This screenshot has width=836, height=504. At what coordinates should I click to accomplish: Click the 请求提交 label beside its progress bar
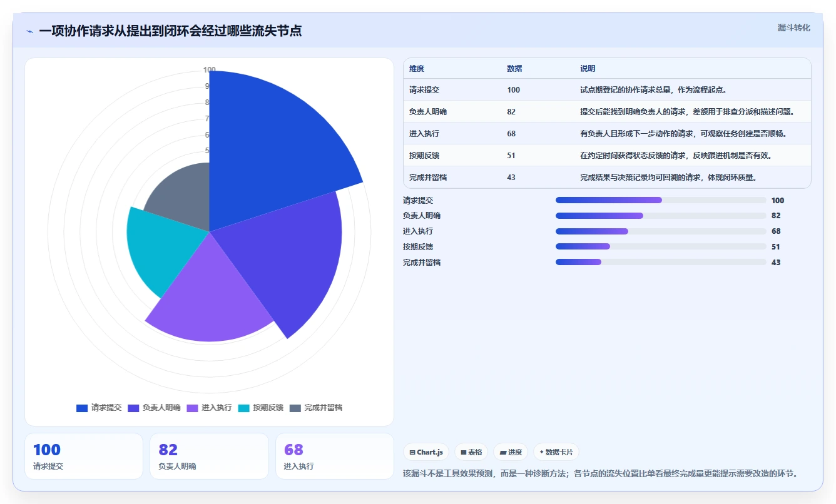[418, 201]
